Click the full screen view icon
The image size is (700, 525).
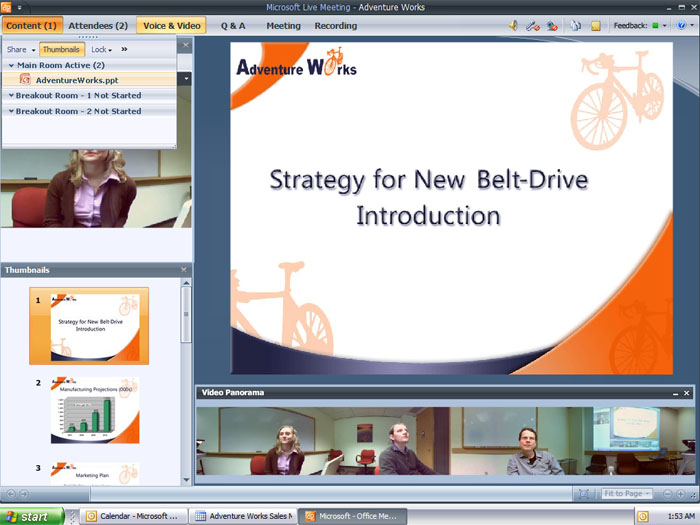click(583, 494)
